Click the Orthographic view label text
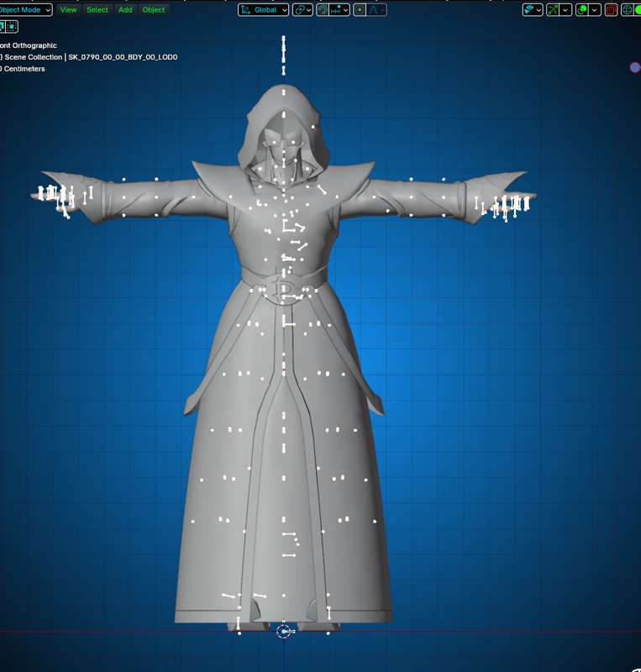 click(x=29, y=45)
